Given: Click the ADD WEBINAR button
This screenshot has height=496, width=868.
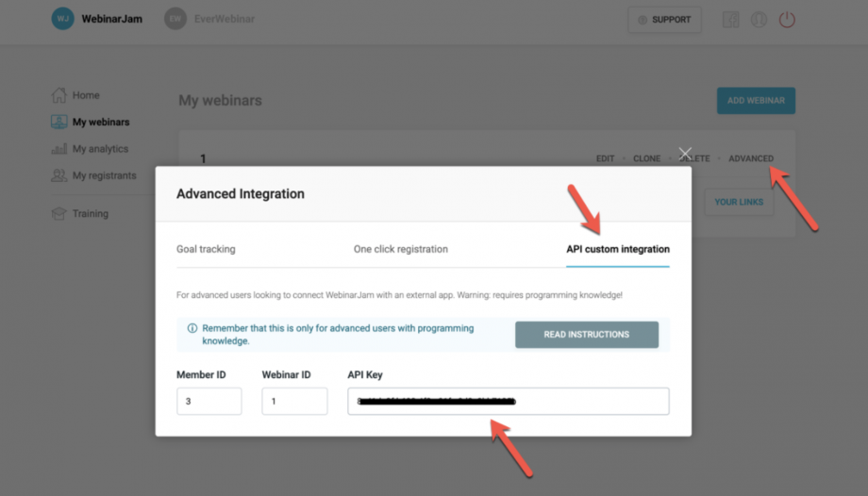Looking at the screenshot, I should [756, 101].
